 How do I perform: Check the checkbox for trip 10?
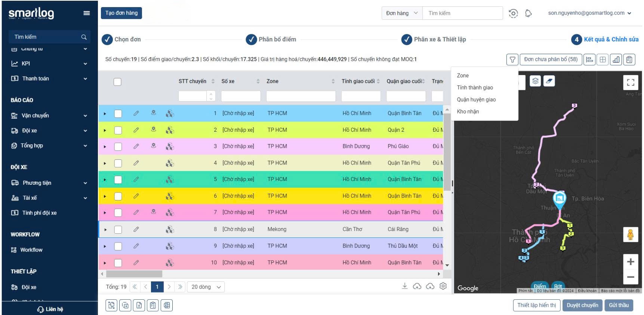tap(118, 263)
